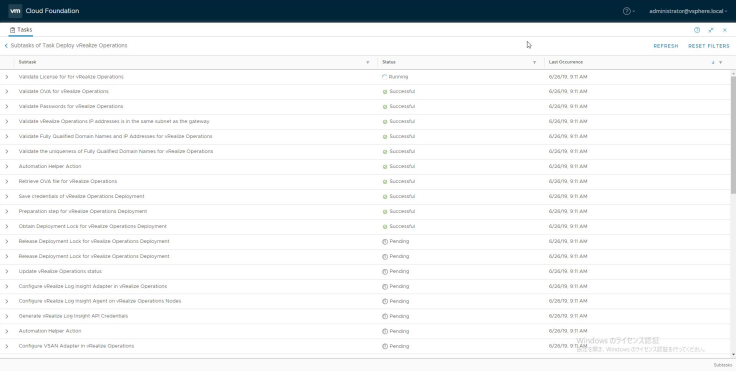Expand Configure VSAN Adapter row

(x=7, y=346)
